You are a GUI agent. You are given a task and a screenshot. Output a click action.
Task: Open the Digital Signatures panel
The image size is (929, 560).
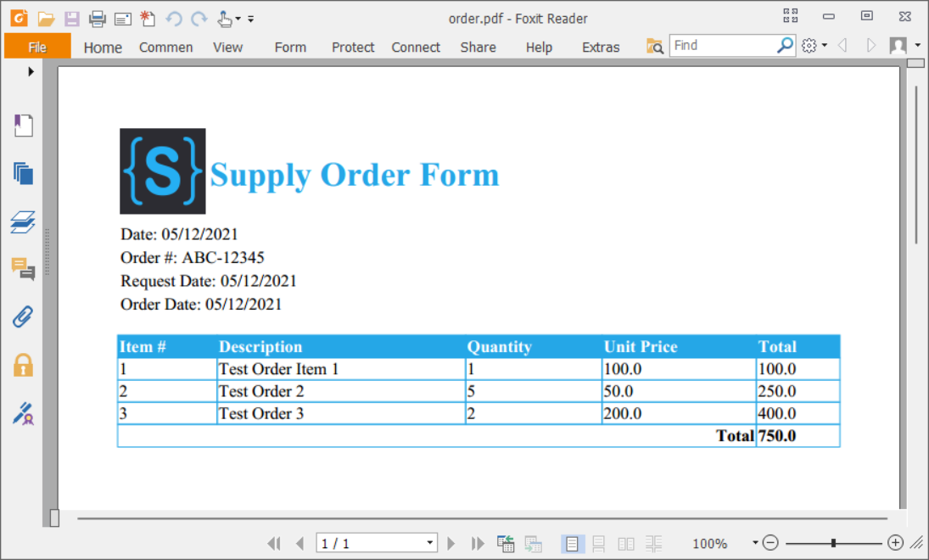23,414
